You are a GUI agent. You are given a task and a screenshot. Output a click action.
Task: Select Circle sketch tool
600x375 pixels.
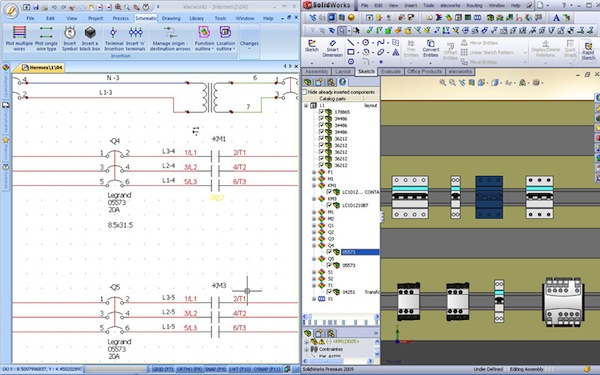click(366, 42)
